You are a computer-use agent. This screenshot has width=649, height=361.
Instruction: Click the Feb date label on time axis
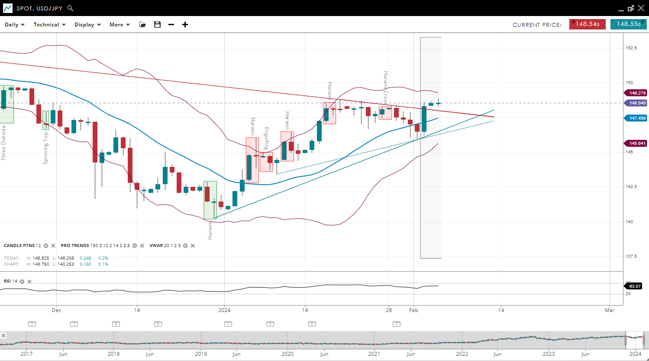click(413, 310)
